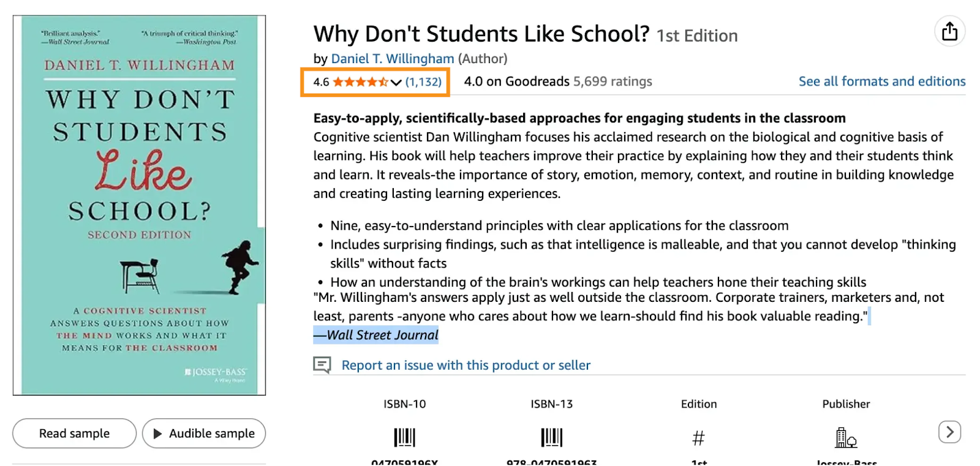Click the highlighted Wall Street Journal attribution
Screen dimensions: 980x466
coord(376,335)
